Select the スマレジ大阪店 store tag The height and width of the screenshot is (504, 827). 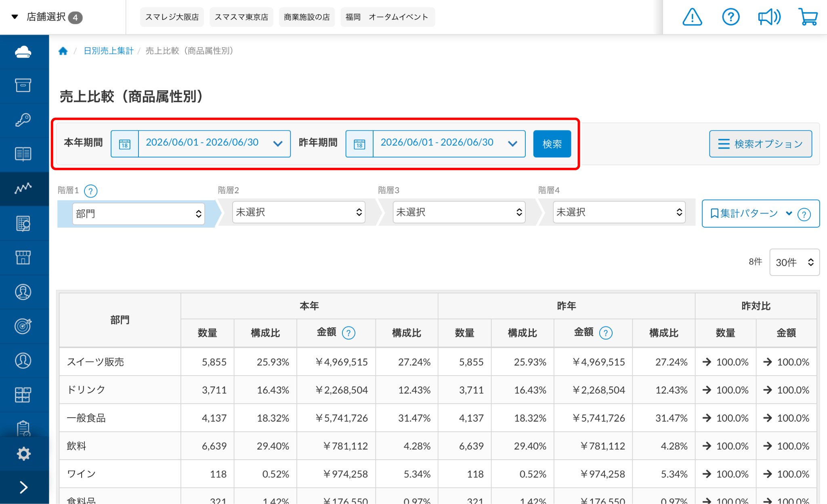[172, 17]
